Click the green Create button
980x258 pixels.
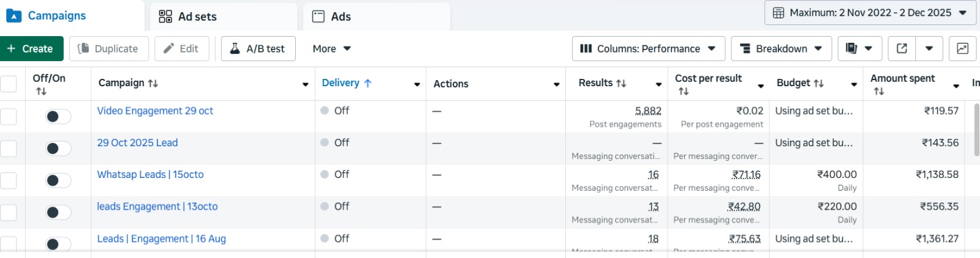click(31, 49)
